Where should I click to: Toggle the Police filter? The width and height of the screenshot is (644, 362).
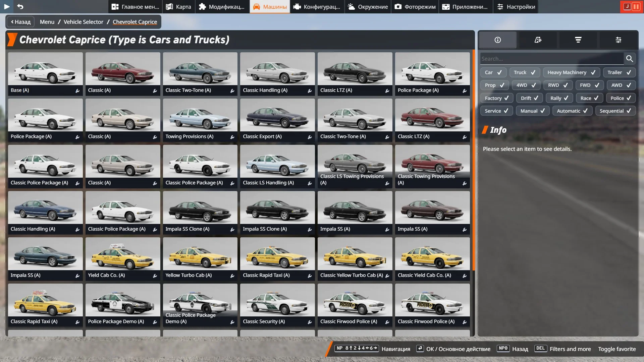pos(621,98)
